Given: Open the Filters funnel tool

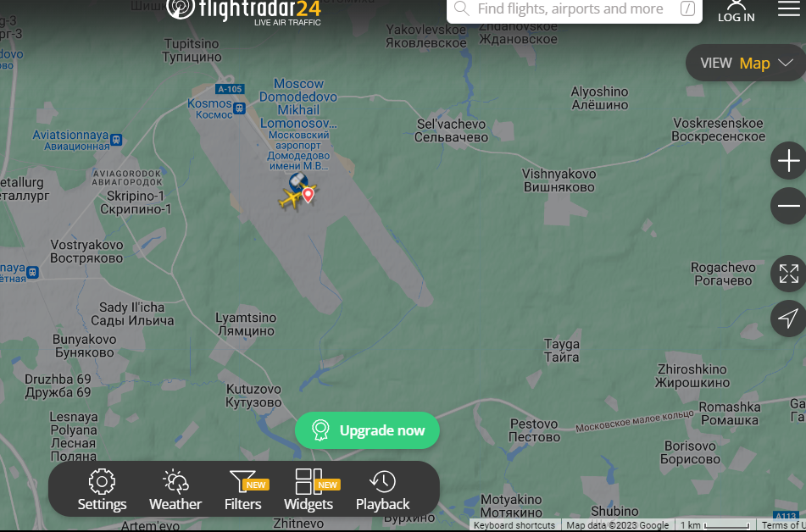Looking at the screenshot, I should click(243, 490).
